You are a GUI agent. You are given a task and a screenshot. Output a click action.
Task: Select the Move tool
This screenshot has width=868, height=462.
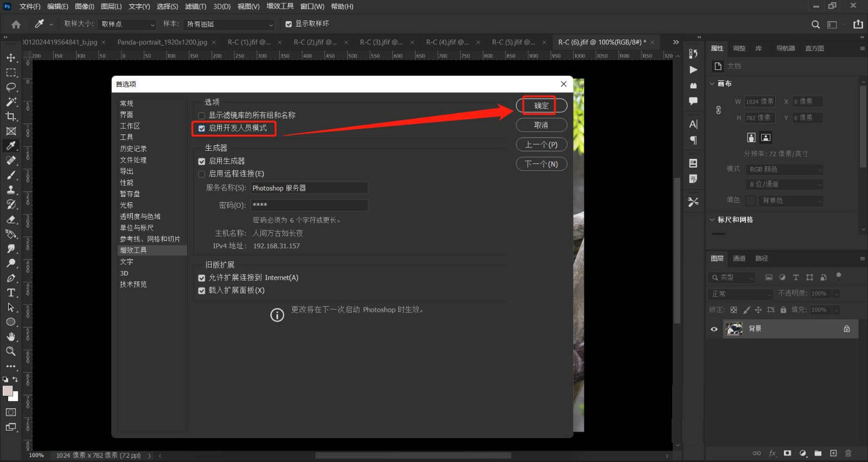(x=11, y=57)
